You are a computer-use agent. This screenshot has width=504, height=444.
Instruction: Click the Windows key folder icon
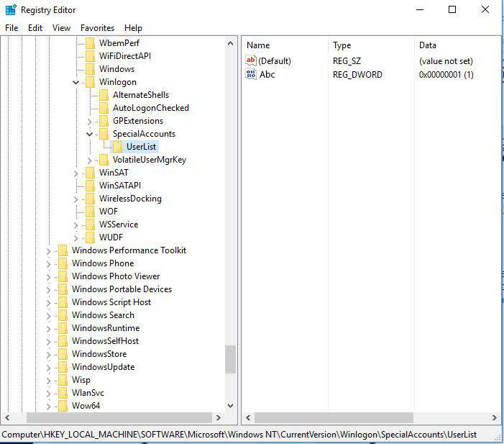coord(91,69)
